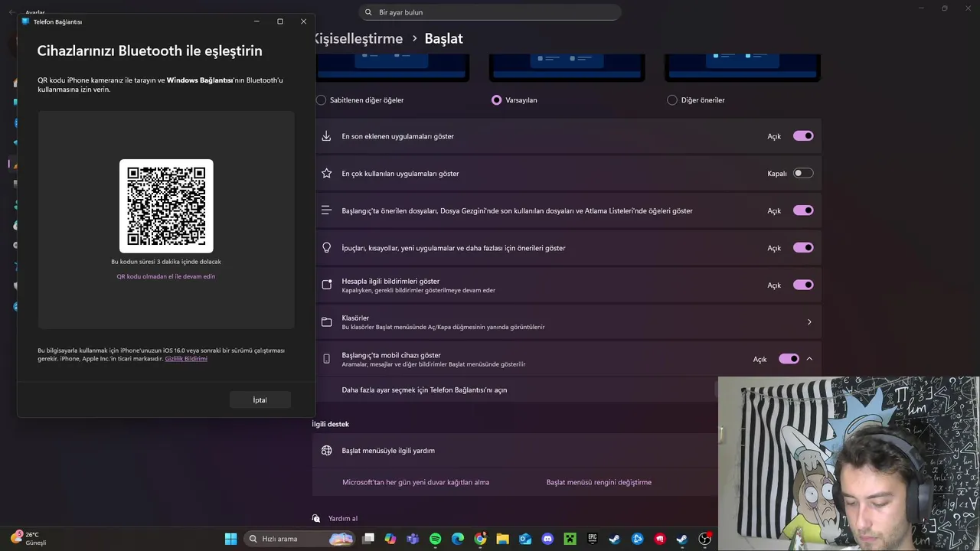Click 'Daha fazla ayar seçmek için Telefon Bağlantısı'nı açın'
Image resolution: width=980 pixels, height=551 pixels.
pyautogui.click(x=424, y=390)
